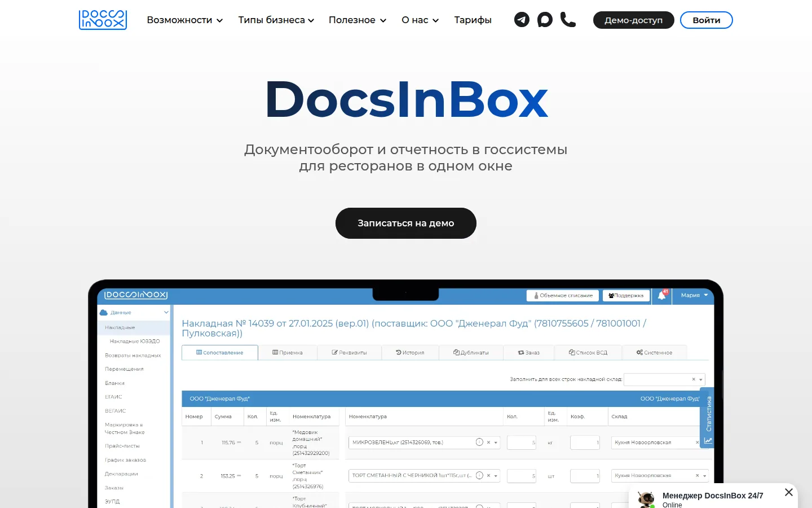Open the Мария user dropdown

click(x=694, y=295)
